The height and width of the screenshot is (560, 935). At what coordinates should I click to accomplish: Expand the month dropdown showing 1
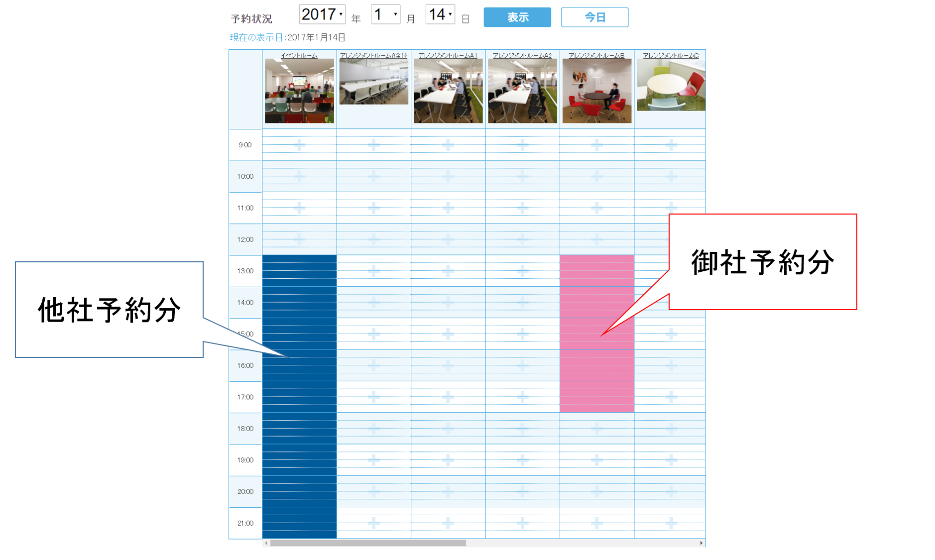(x=385, y=14)
